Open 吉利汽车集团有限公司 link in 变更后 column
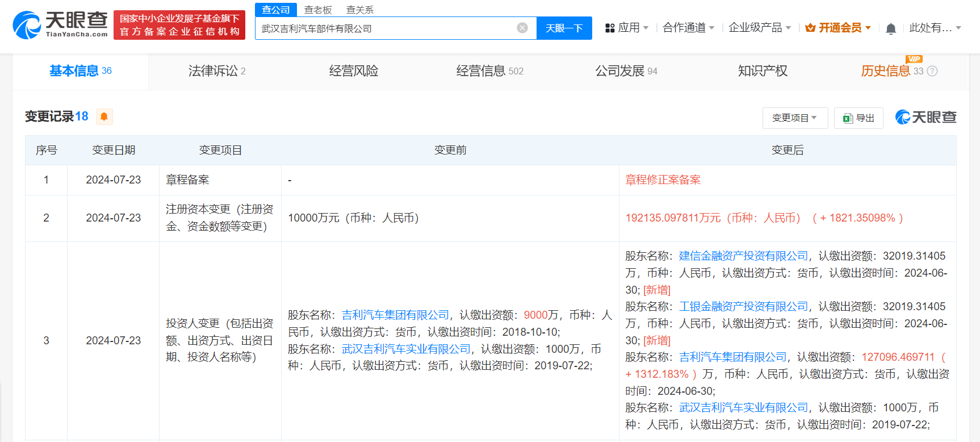This screenshot has height=442, width=980. 732,357
